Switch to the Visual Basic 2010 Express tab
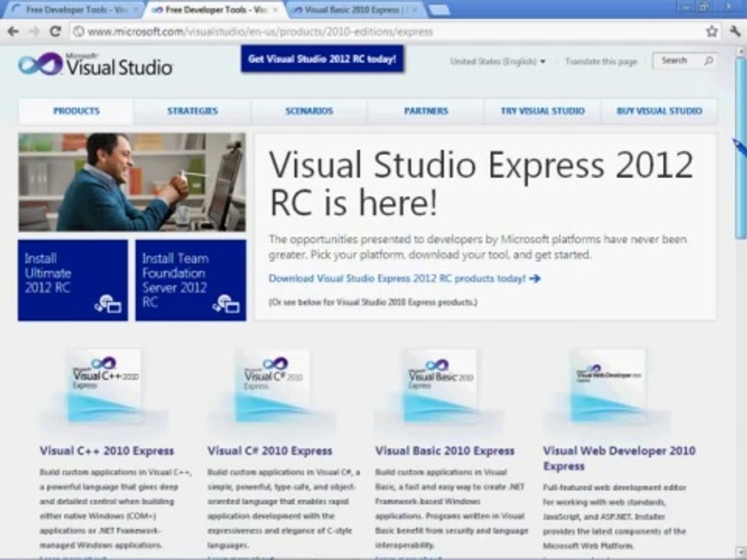 click(355, 9)
